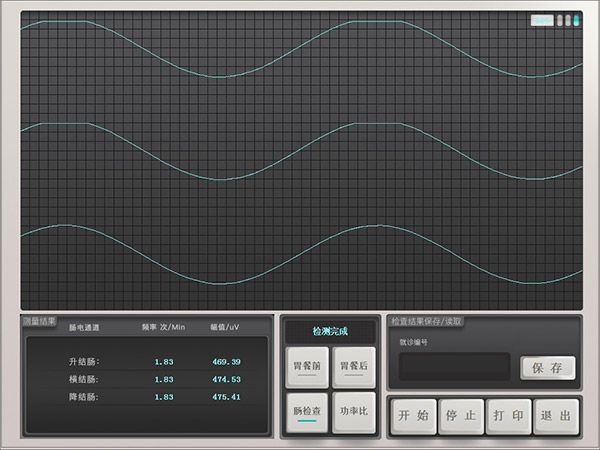This screenshot has height=450, width=600.
Task: Click amplitude value 469.39
Action: [227, 362]
